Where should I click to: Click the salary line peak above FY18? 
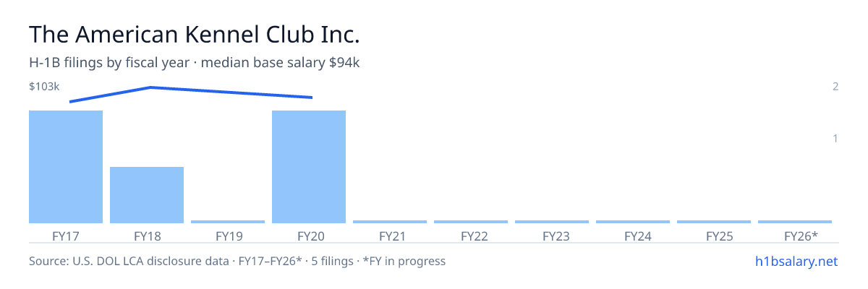(150, 87)
